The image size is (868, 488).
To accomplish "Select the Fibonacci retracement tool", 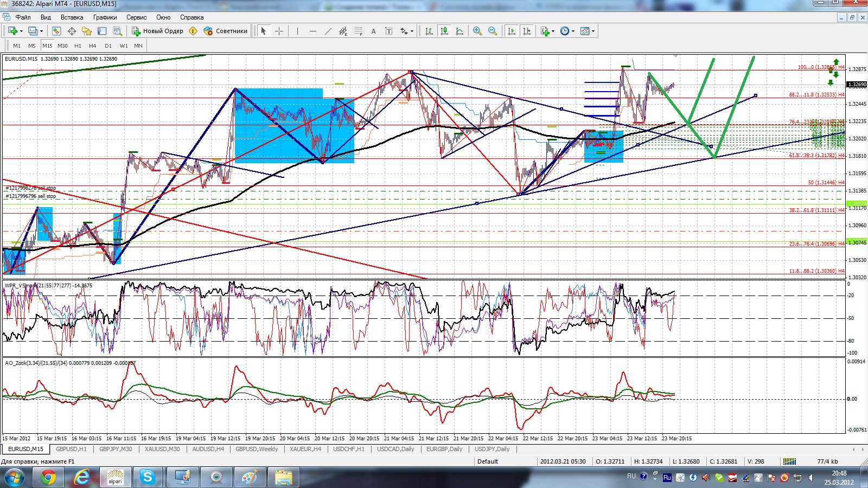I will (358, 31).
